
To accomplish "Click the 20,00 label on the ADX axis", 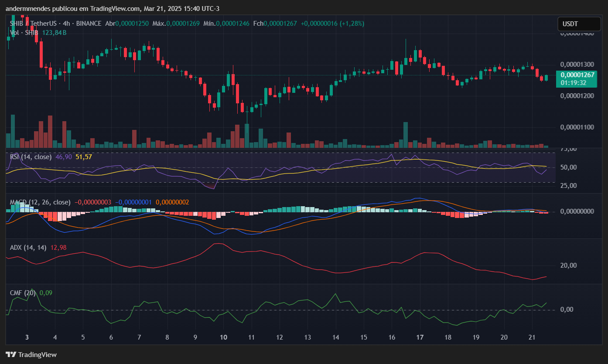I will pyautogui.click(x=569, y=265).
